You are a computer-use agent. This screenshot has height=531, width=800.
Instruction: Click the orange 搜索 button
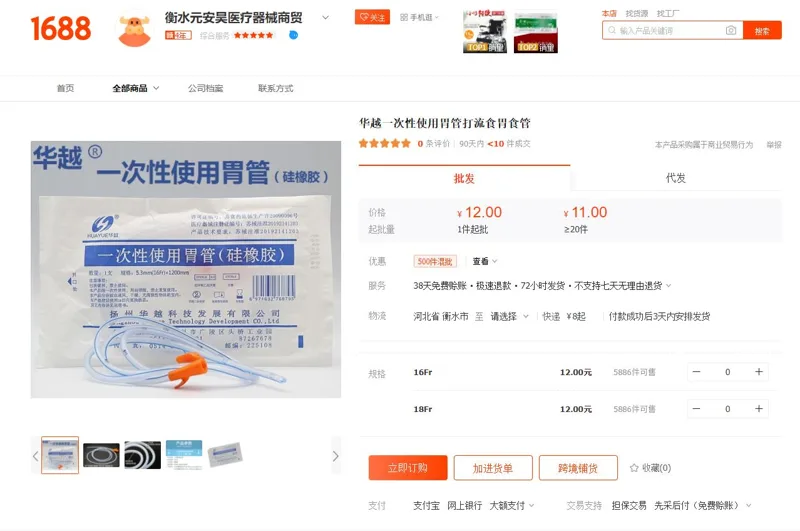point(762,31)
